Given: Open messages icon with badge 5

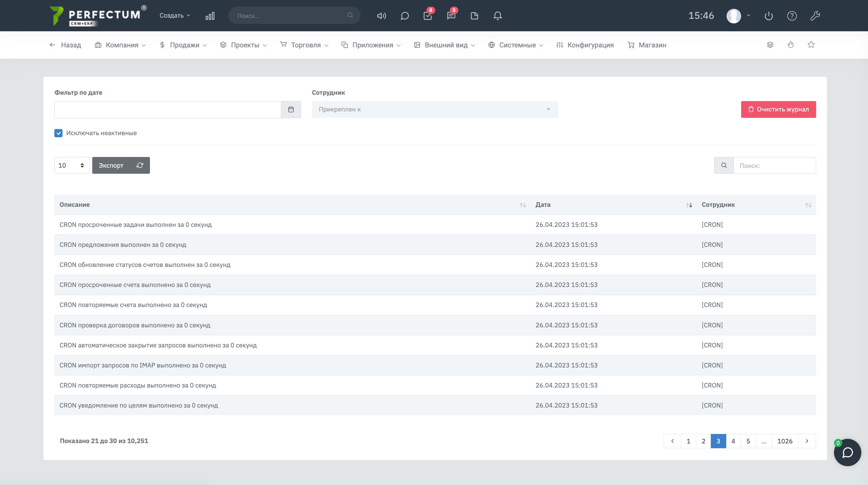Looking at the screenshot, I should [451, 16].
